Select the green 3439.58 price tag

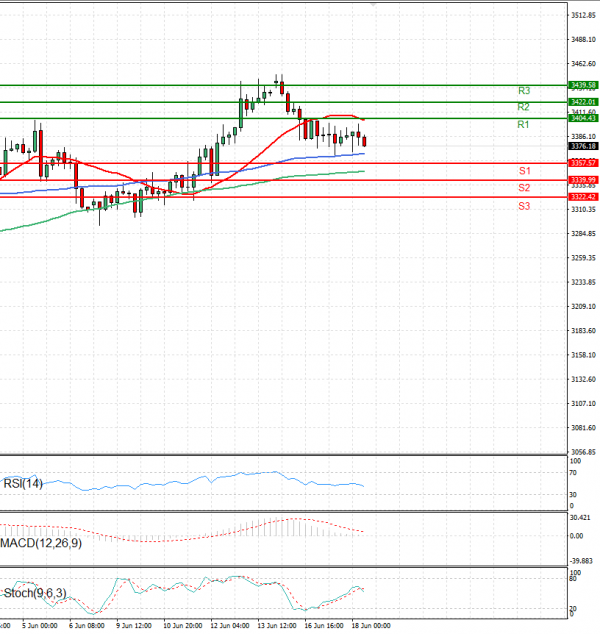point(583,85)
